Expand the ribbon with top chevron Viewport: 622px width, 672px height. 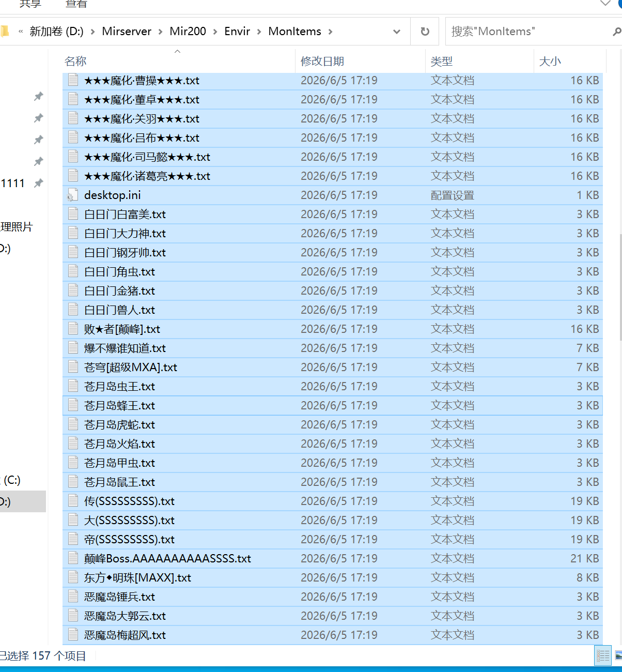point(605,3)
